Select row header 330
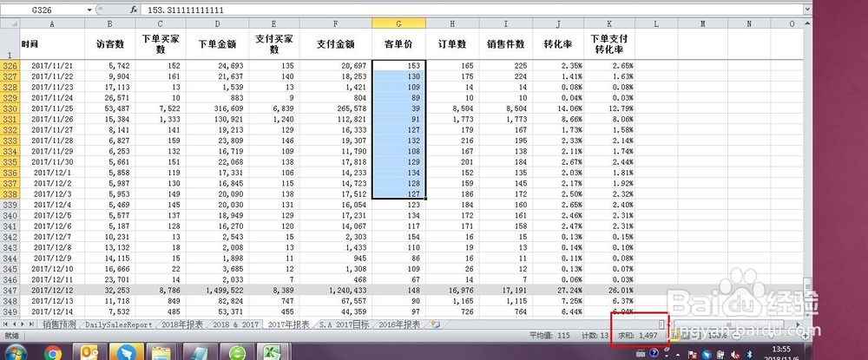This screenshot has width=868, height=360. (x=10, y=108)
